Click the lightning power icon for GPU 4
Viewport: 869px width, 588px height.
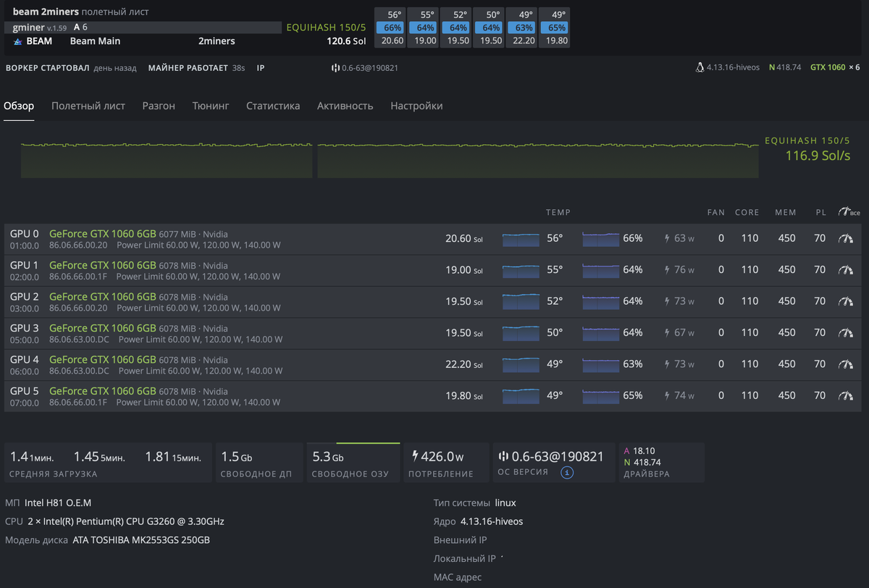(667, 364)
